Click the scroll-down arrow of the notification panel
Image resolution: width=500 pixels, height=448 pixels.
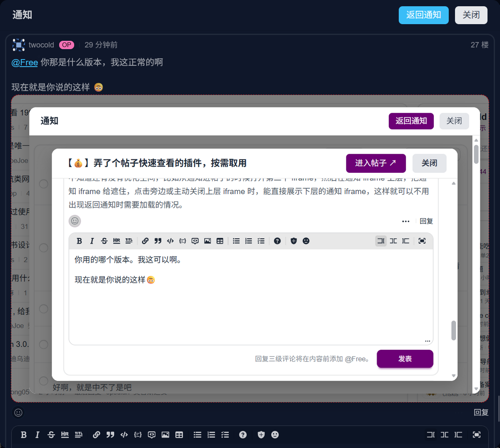point(454,376)
